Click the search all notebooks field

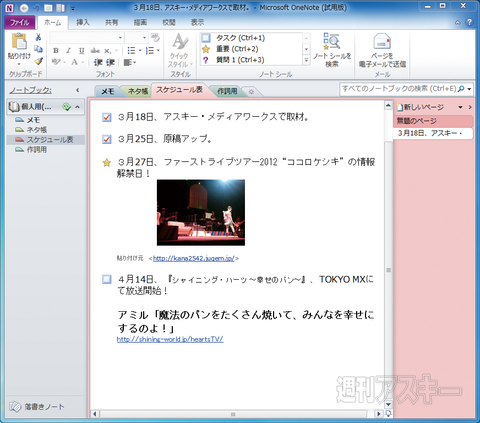[399, 89]
